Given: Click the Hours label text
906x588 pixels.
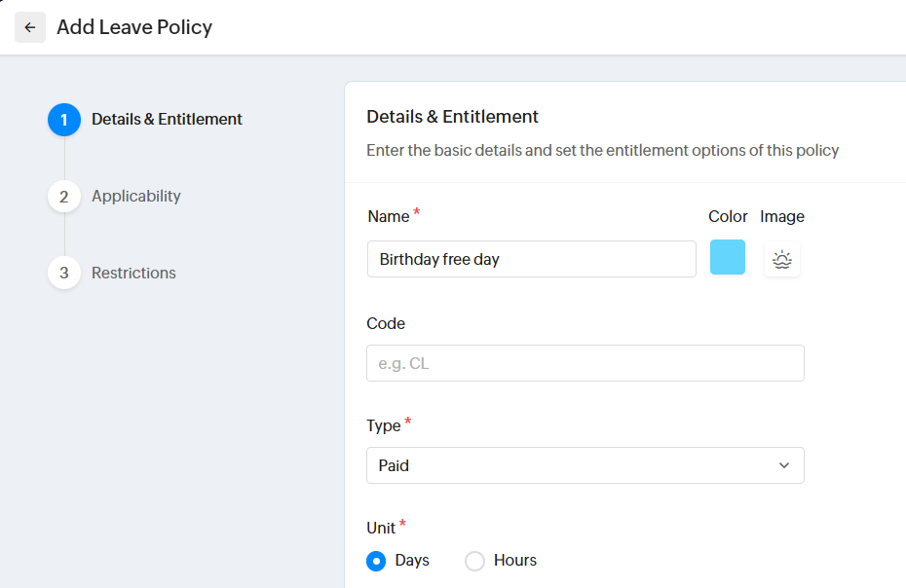Looking at the screenshot, I should [514, 561].
